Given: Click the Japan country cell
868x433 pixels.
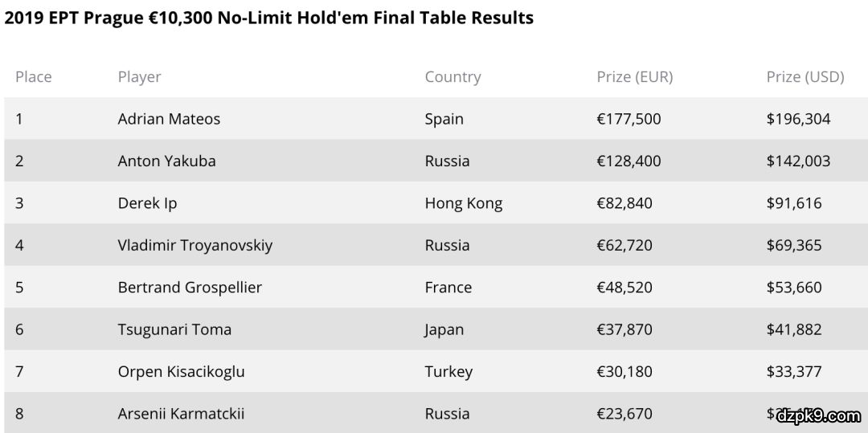Looking at the screenshot, I should 444,329.
